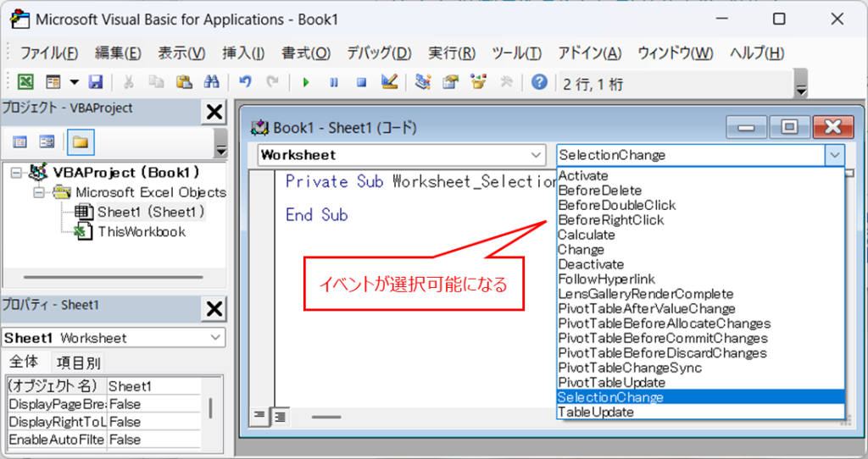Toggle Design Mode icon

(x=390, y=83)
